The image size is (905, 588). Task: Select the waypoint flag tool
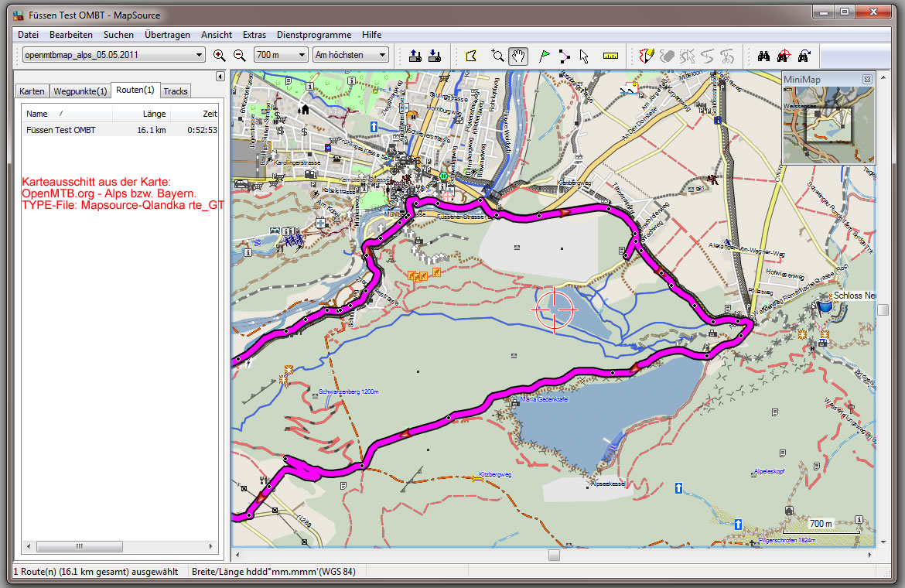coord(544,55)
